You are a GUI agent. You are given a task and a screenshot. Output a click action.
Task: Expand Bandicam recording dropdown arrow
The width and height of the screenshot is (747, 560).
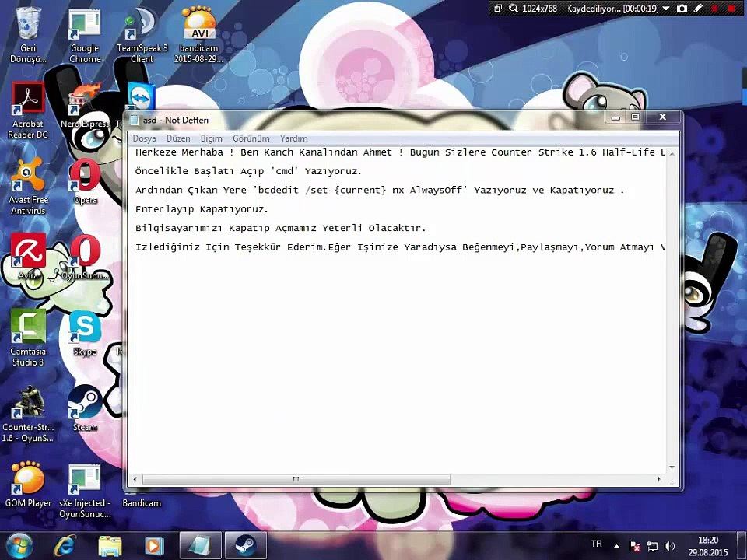pyautogui.click(x=666, y=9)
